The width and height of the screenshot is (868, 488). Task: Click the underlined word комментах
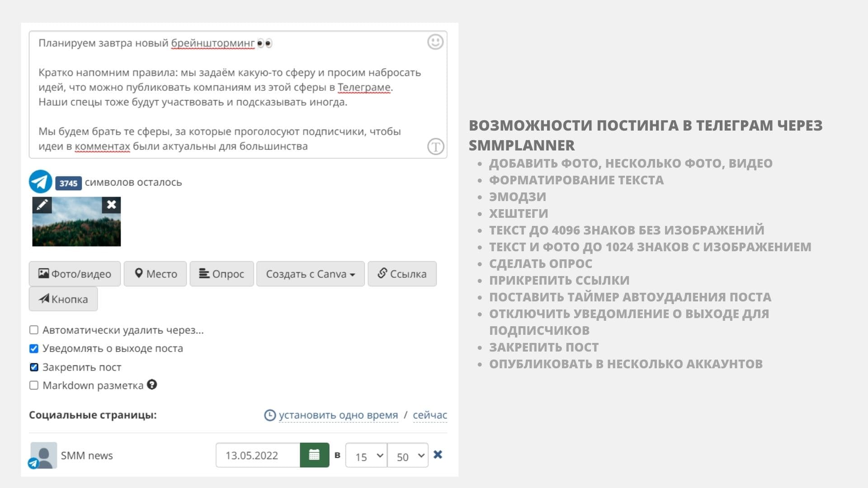tap(103, 146)
